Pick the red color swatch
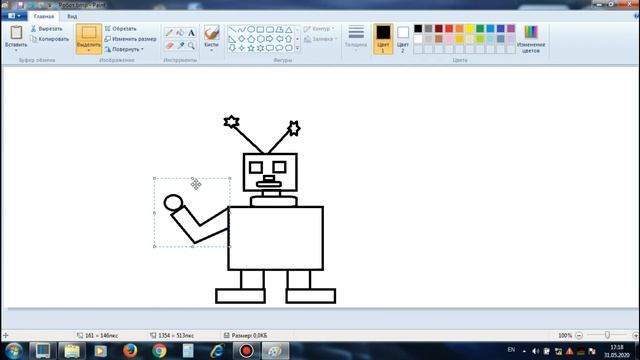The image size is (640, 360). coord(449,29)
